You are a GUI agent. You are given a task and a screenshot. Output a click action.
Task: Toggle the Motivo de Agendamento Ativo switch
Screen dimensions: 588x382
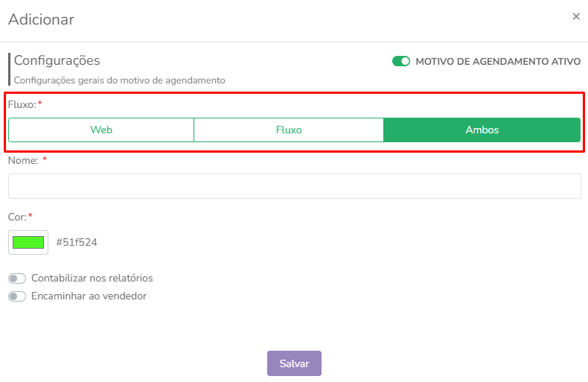401,61
